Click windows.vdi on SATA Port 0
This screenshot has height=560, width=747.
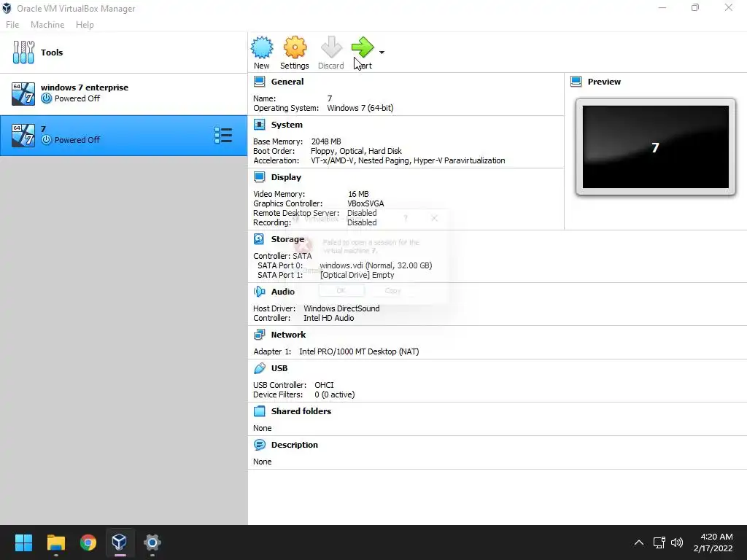tap(376, 265)
